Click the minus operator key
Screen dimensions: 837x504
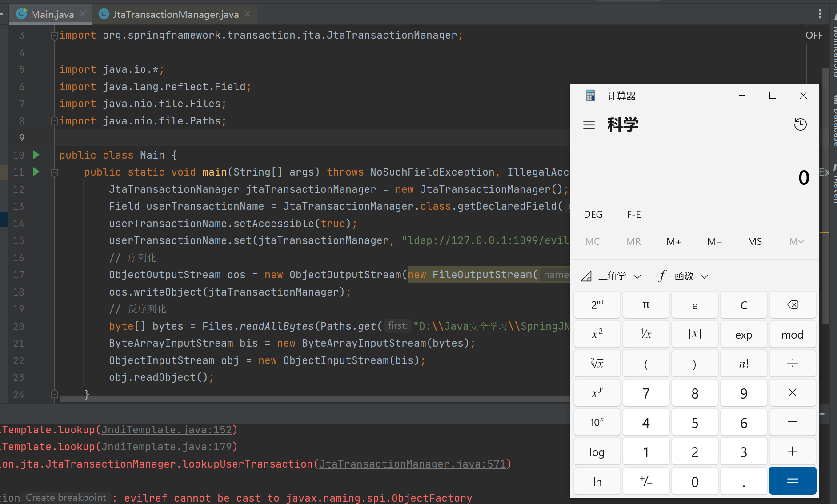[x=793, y=422]
